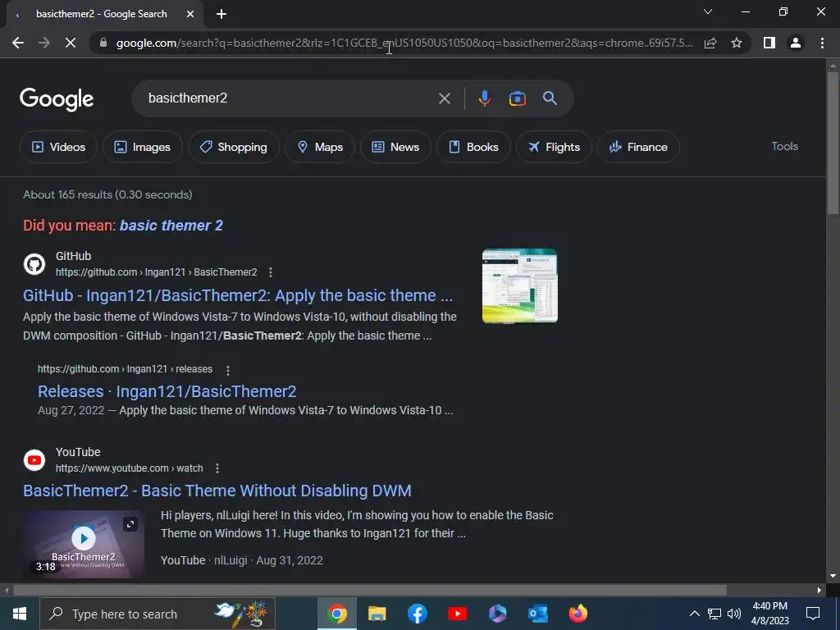Image resolution: width=840 pixels, height=630 pixels.
Task: Open more options for YouTube result
Action: pos(217,468)
